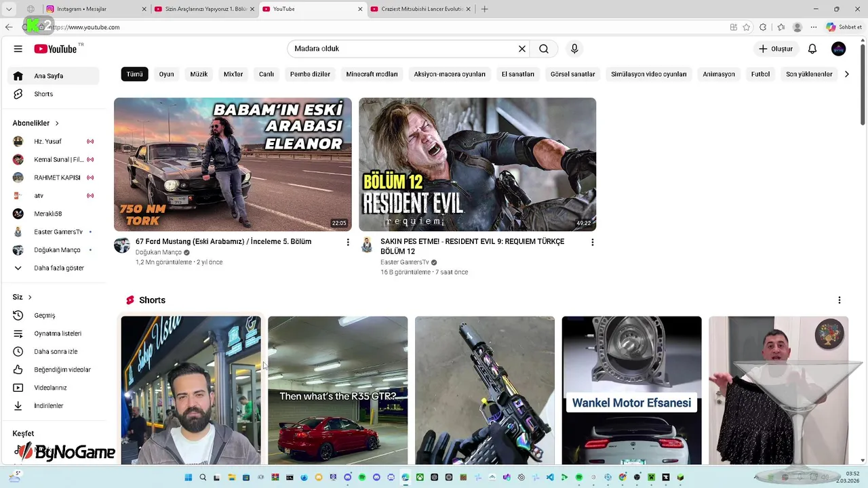
Task: Close the Sizin Araçlarınızı Yapıyoruz tab
Action: pyautogui.click(x=252, y=9)
